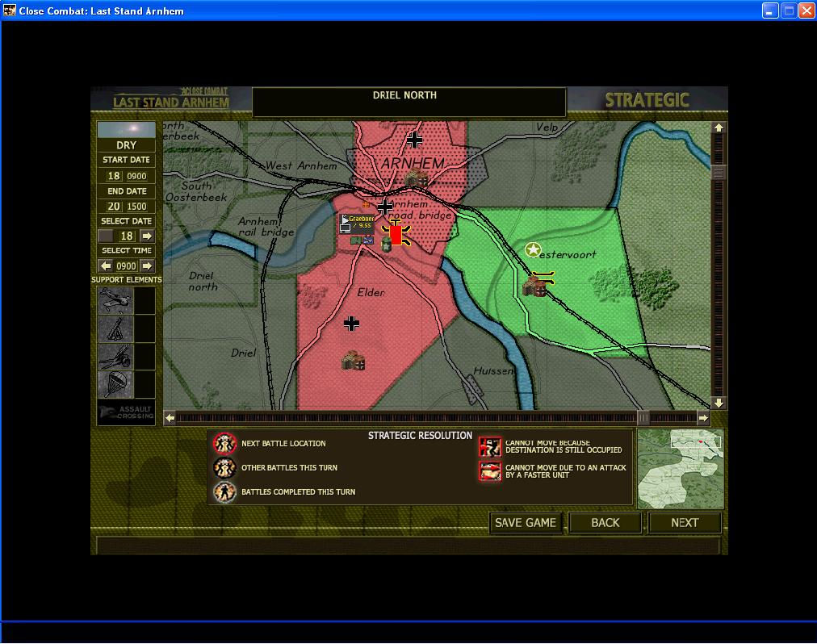
Task: Click the red battle marker at Arnhem bridge
Action: [396, 235]
